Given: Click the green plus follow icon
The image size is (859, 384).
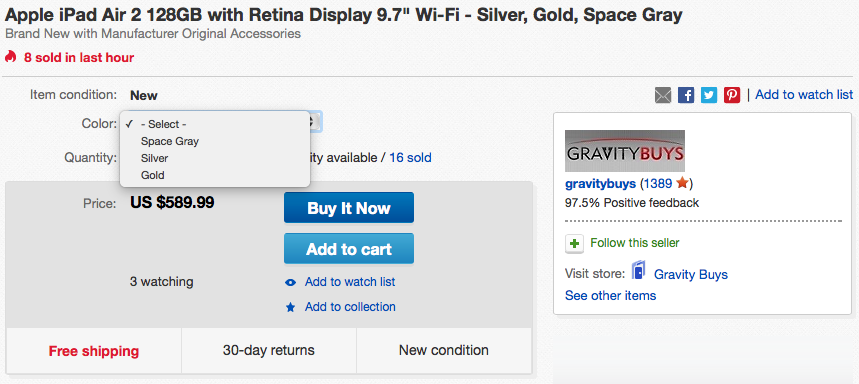Looking at the screenshot, I should tap(574, 243).
